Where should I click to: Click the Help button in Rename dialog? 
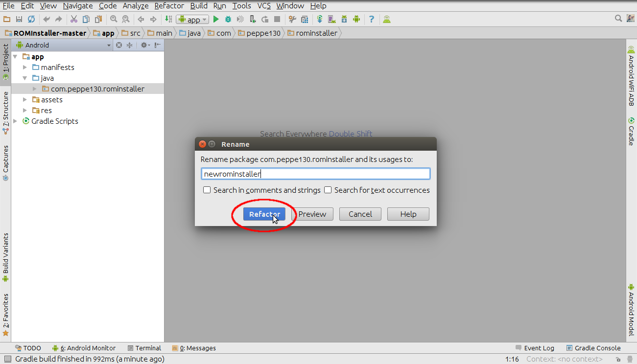point(408,214)
